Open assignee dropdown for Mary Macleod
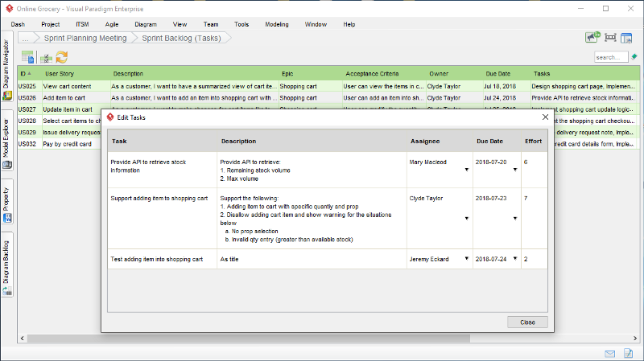 pyautogui.click(x=466, y=170)
